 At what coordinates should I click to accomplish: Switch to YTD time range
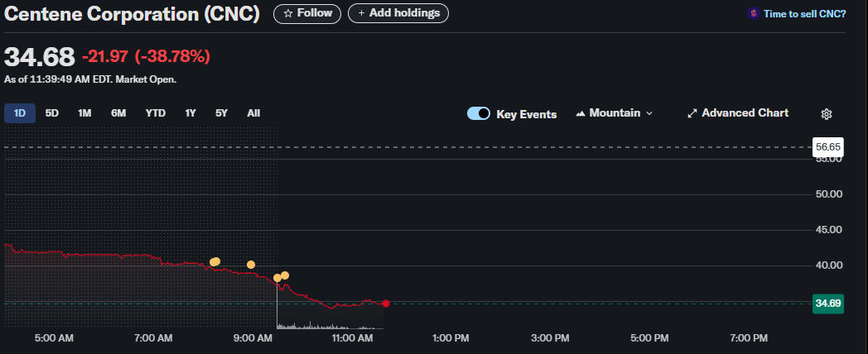156,113
